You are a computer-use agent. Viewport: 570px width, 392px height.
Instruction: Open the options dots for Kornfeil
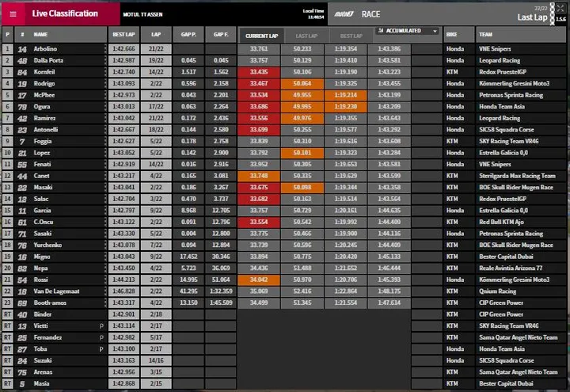[x=106, y=72]
